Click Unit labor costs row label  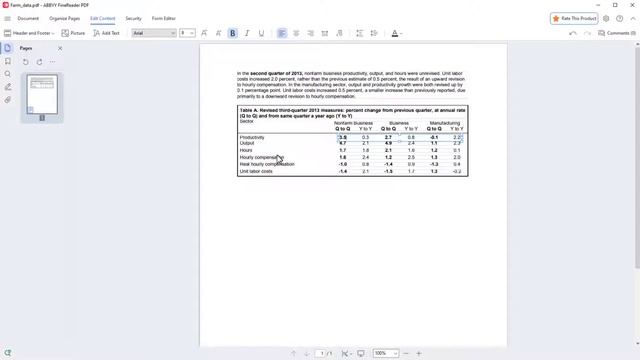[256, 171]
